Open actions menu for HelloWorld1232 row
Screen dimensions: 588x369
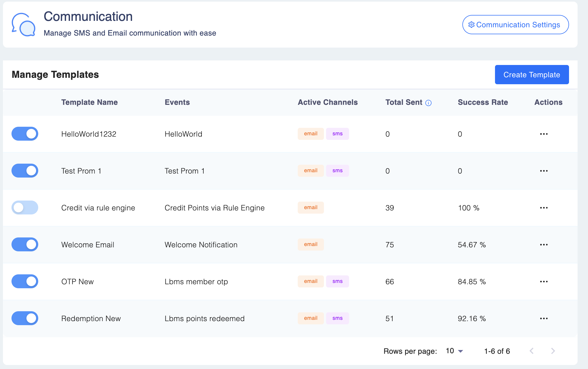[x=544, y=134]
